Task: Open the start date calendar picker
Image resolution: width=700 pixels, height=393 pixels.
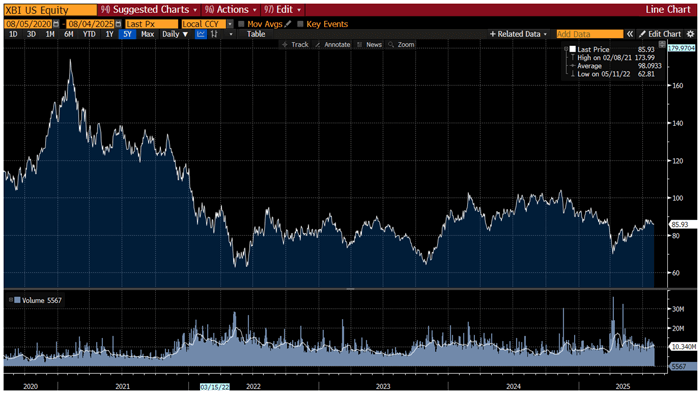Action: (x=56, y=24)
